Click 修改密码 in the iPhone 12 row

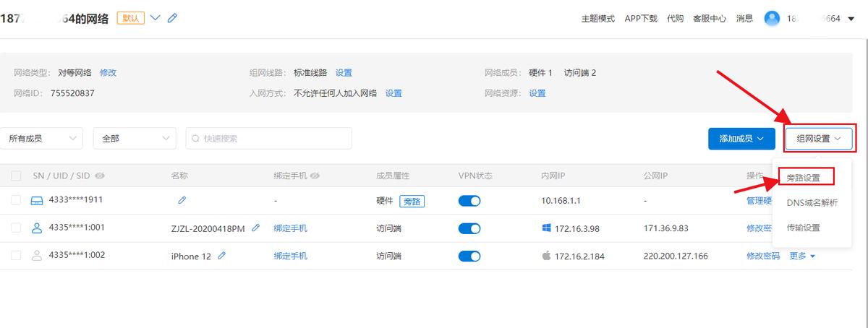pyautogui.click(x=763, y=256)
